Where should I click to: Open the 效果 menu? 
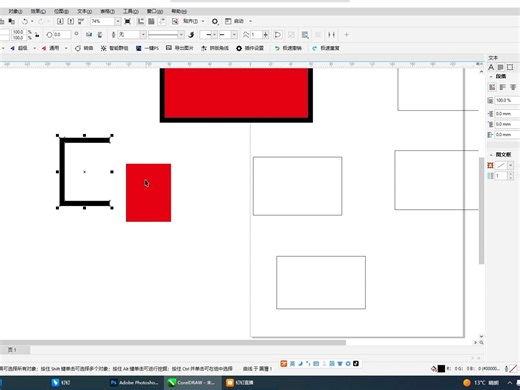tap(38, 11)
